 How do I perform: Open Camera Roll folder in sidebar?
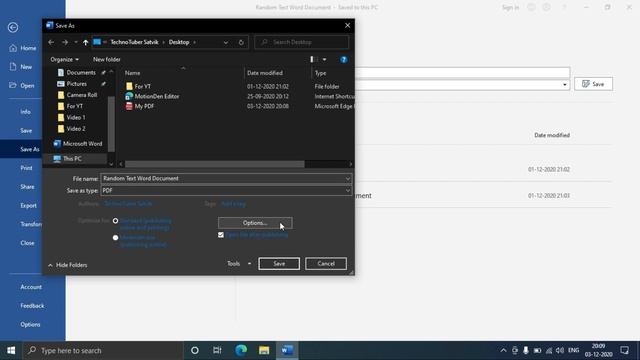(82, 95)
